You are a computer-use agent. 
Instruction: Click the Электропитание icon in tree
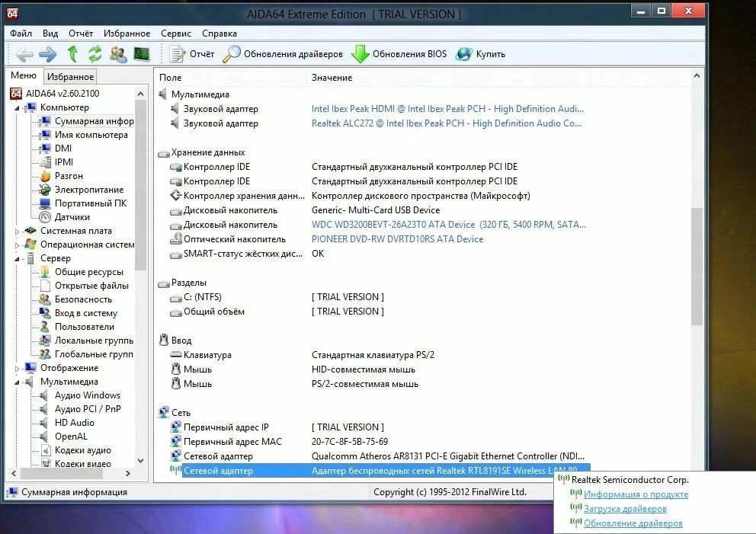(x=45, y=190)
